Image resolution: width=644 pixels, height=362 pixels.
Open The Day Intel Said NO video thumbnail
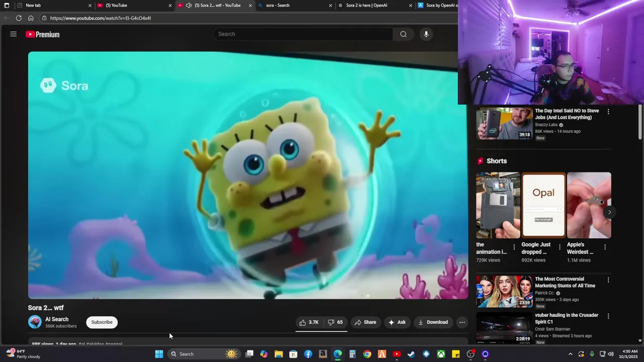(x=504, y=123)
